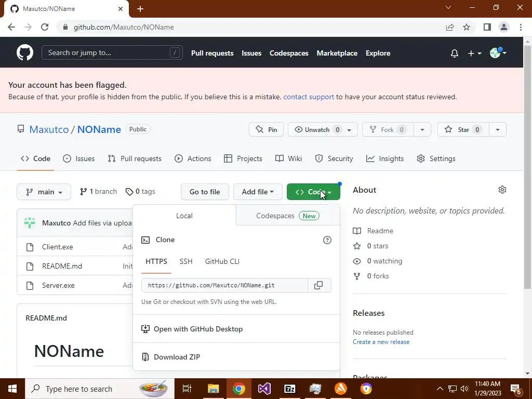The height and width of the screenshot is (399, 532).
Task: Pin the NOName repository
Action: (266, 129)
